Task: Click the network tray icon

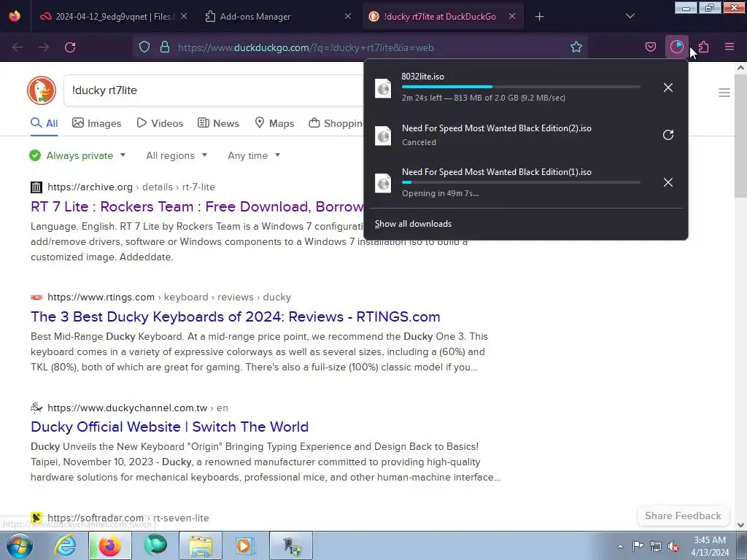Action: tap(656, 546)
